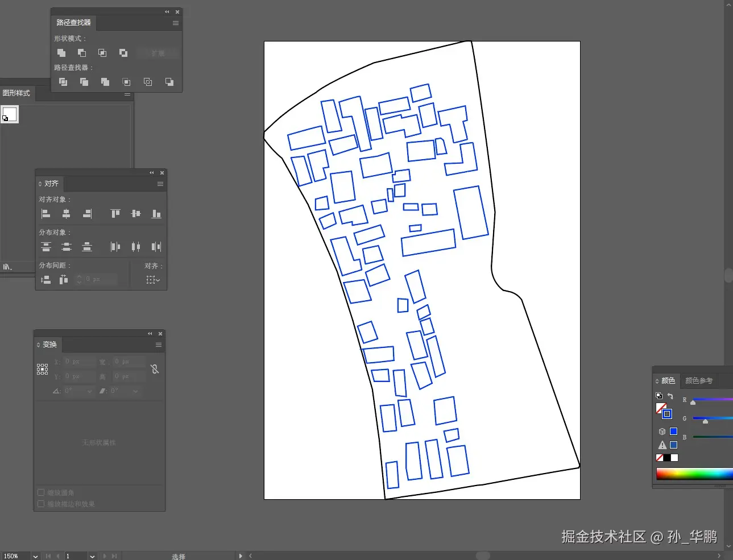Image resolution: width=733 pixels, height=560 pixels.
Task: Open the Align To dropdown in Align panel
Action: [153, 280]
